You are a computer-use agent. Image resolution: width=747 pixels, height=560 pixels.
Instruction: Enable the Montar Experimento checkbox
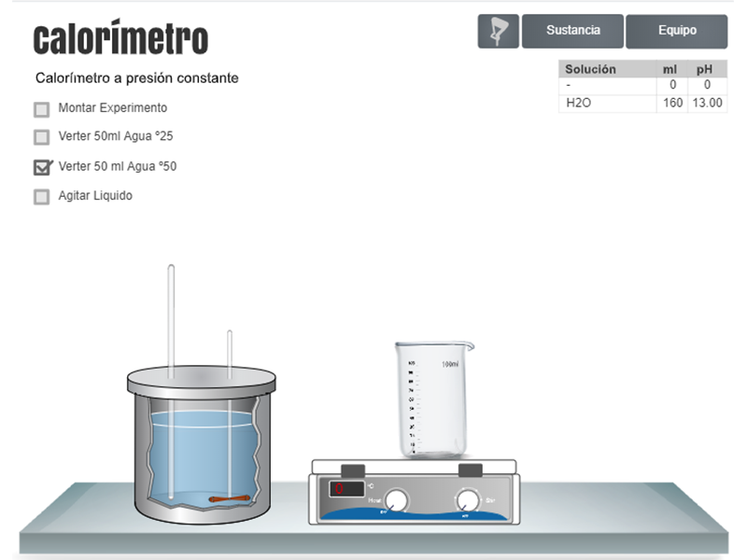point(42,108)
